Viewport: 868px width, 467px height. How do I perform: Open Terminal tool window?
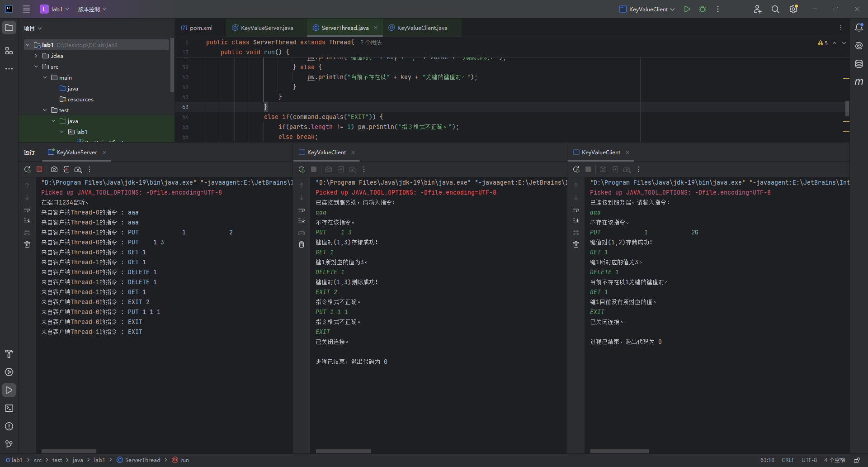[x=9, y=408]
